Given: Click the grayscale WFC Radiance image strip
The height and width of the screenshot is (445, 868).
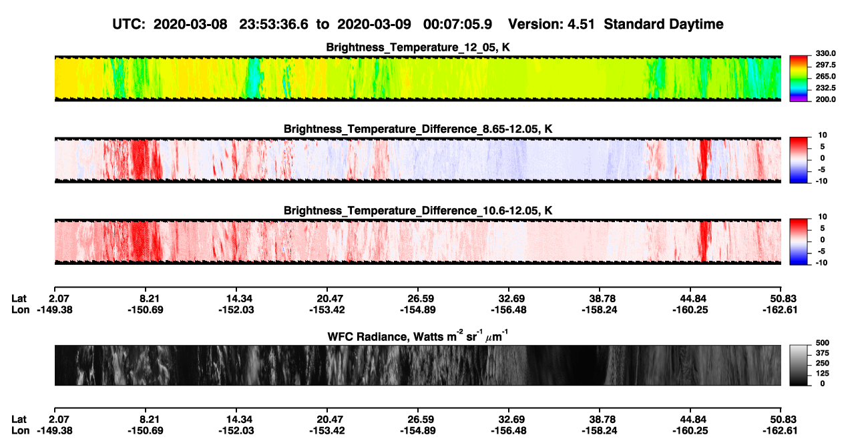Looking at the screenshot, I should click(x=418, y=366).
